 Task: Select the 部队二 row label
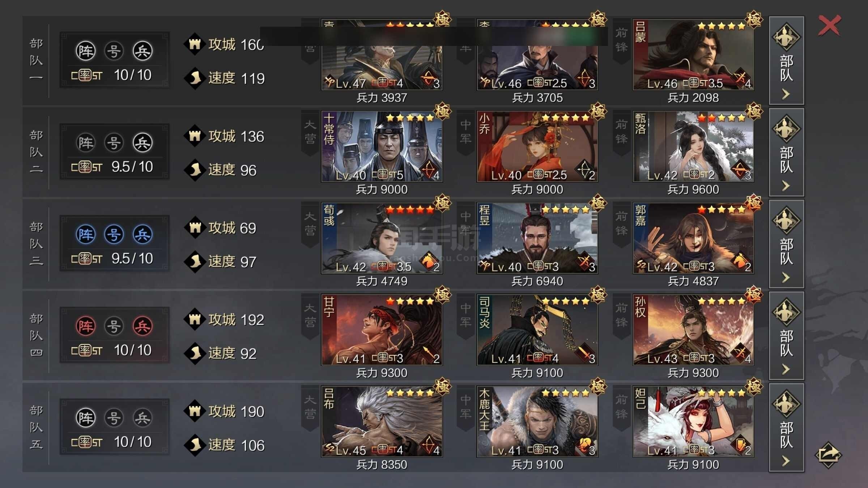click(36, 152)
